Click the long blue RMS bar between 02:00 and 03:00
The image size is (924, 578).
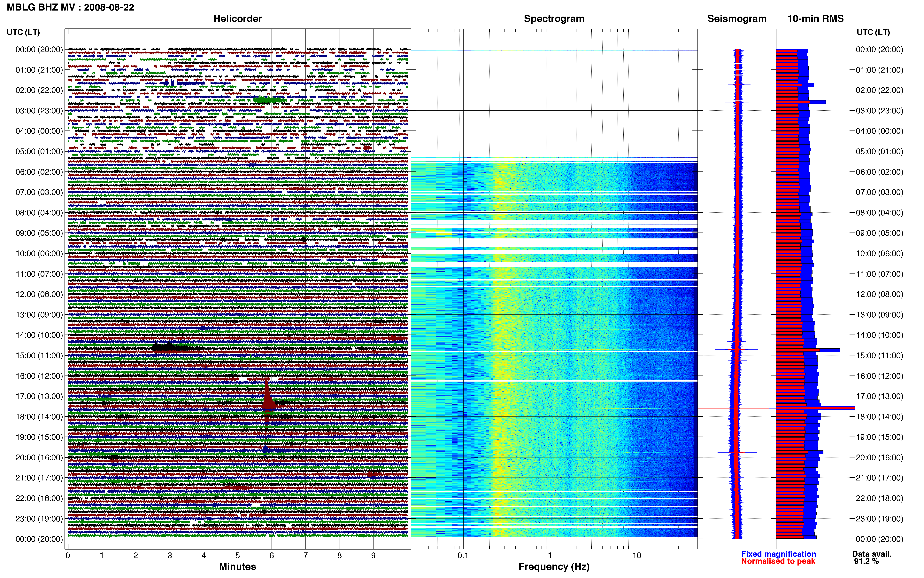(801, 102)
